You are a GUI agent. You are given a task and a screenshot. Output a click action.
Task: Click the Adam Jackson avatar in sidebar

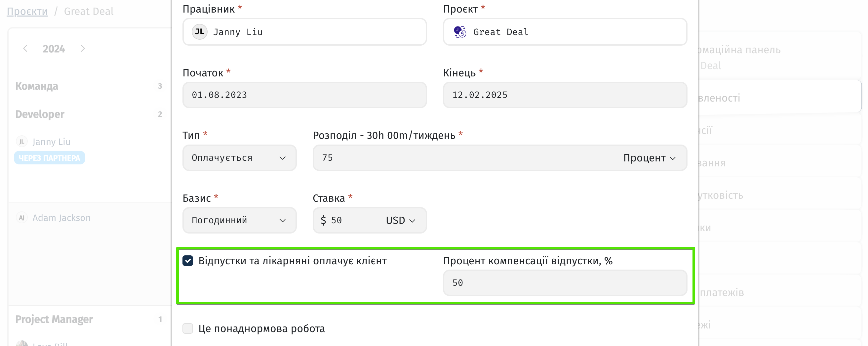pyautogui.click(x=21, y=218)
